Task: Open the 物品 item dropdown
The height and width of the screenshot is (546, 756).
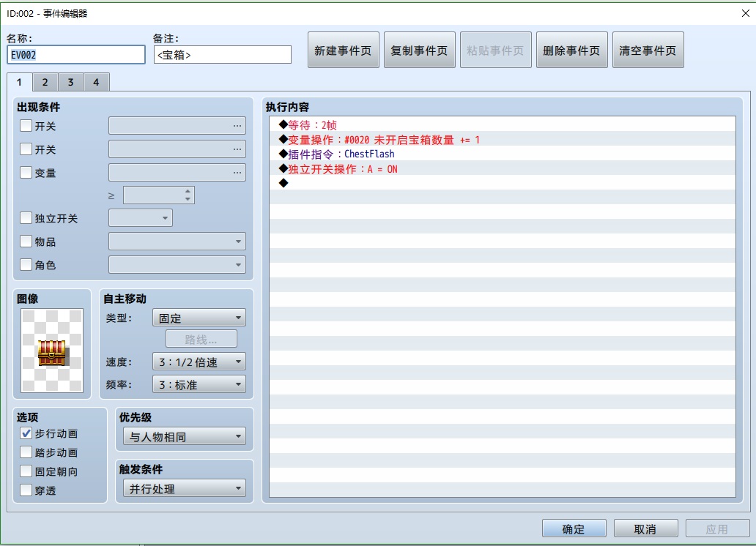Action: 177,241
